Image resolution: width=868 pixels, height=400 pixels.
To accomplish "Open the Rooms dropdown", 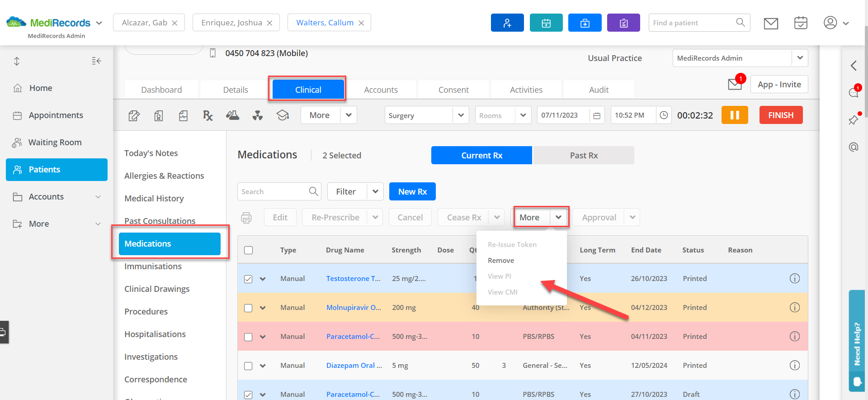I will (x=523, y=115).
